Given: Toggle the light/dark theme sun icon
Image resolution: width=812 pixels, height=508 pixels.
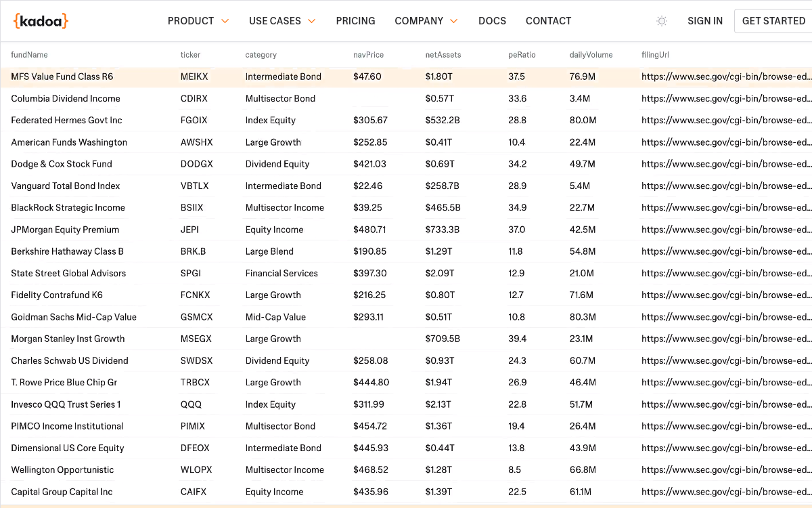Looking at the screenshot, I should point(662,21).
